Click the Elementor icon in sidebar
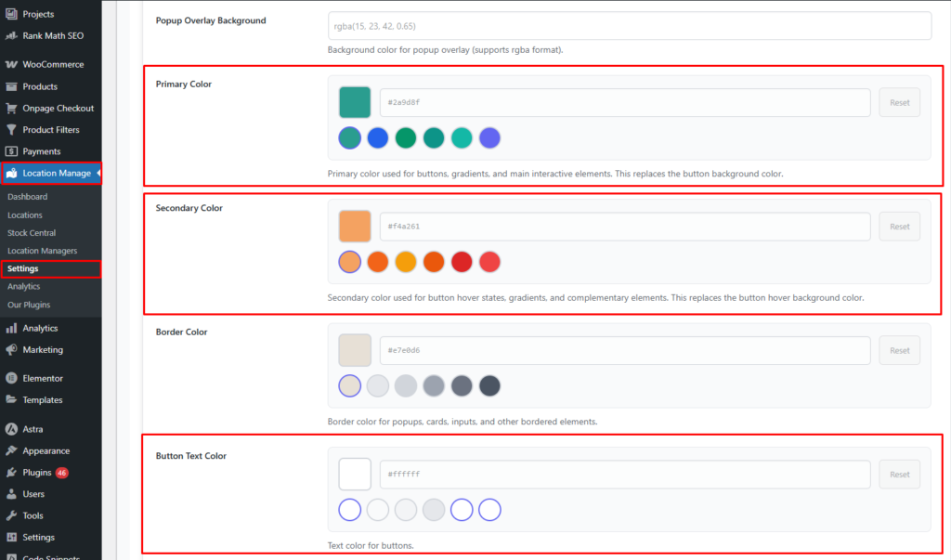This screenshot has height=560, width=951. point(11,378)
